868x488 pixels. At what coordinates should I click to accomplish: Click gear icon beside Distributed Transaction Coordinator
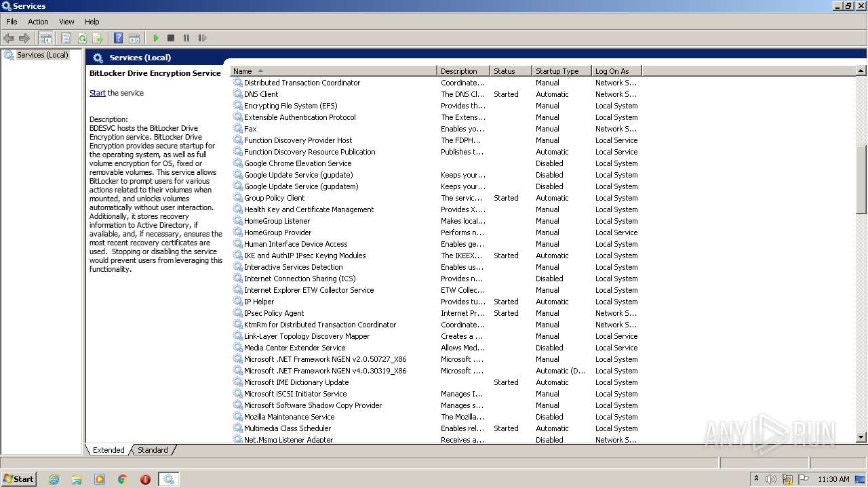coord(238,83)
